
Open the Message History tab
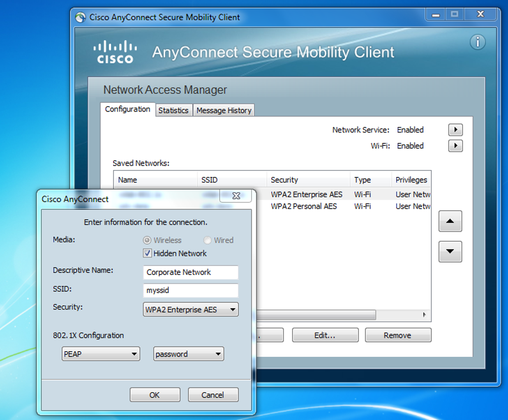[x=224, y=111]
